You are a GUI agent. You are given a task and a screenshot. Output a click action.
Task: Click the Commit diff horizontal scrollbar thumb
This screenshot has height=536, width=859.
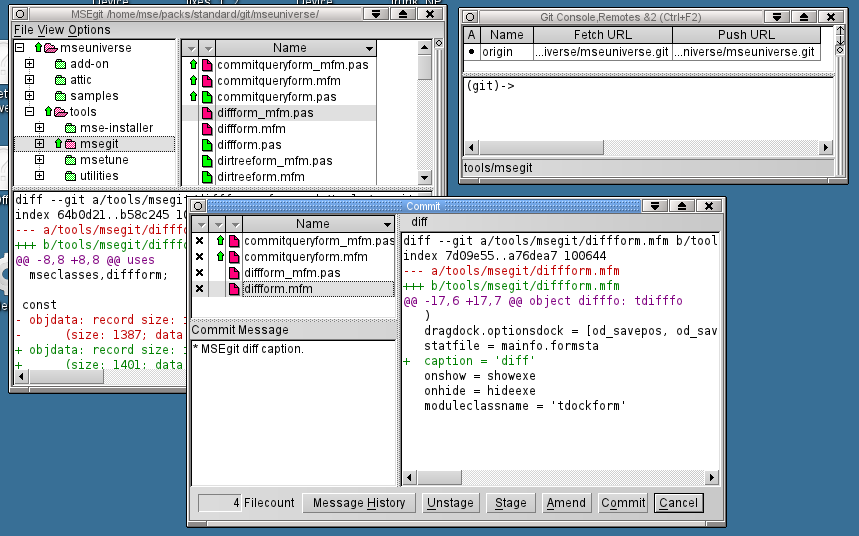(x=439, y=477)
